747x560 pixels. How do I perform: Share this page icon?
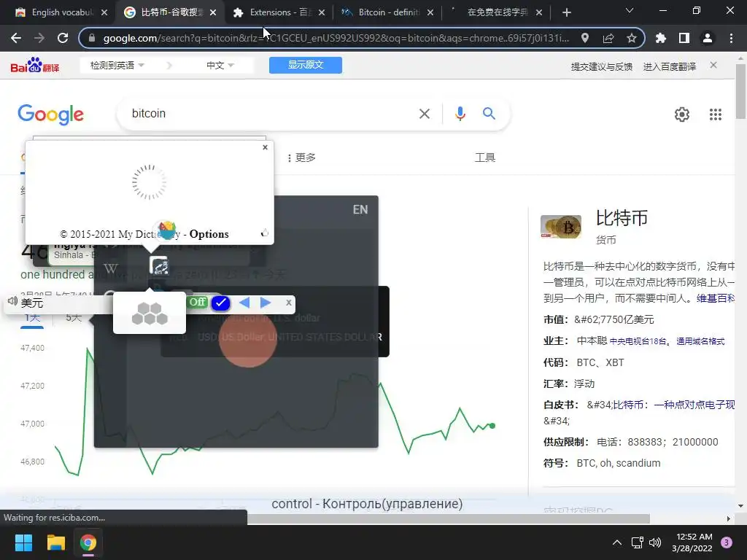coord(608,38)
